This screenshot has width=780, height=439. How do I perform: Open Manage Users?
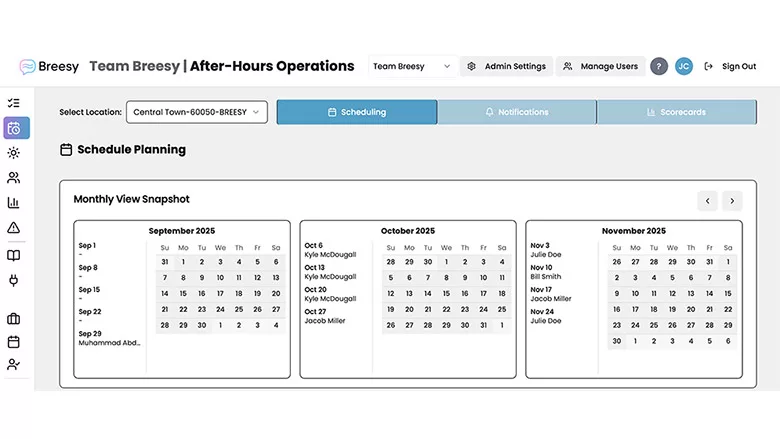pos(600,66)
